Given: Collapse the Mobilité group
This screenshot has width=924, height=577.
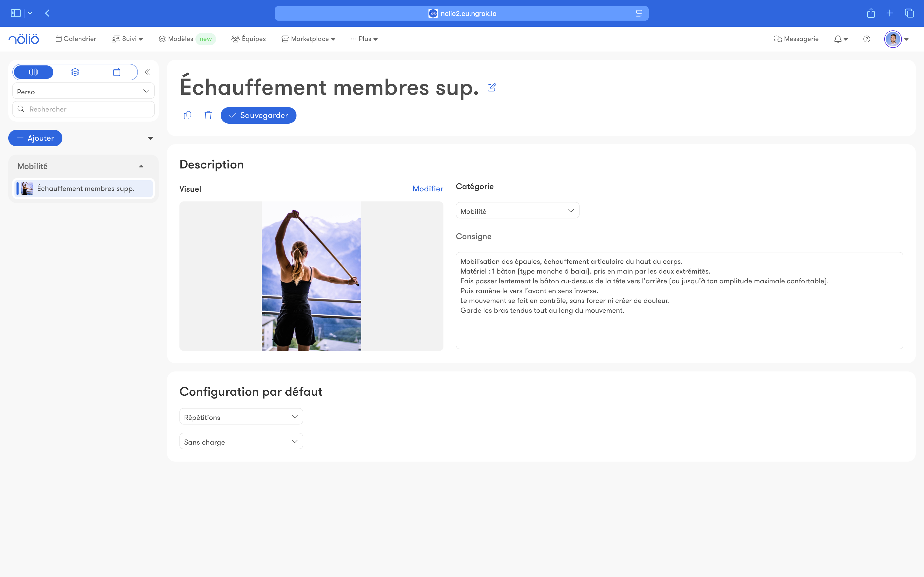Looking at the screenshot, I should [141, 166].
